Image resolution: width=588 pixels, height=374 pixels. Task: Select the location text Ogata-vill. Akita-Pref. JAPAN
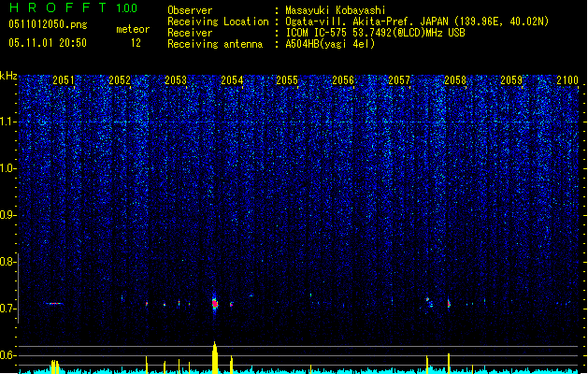click(367, 22)
